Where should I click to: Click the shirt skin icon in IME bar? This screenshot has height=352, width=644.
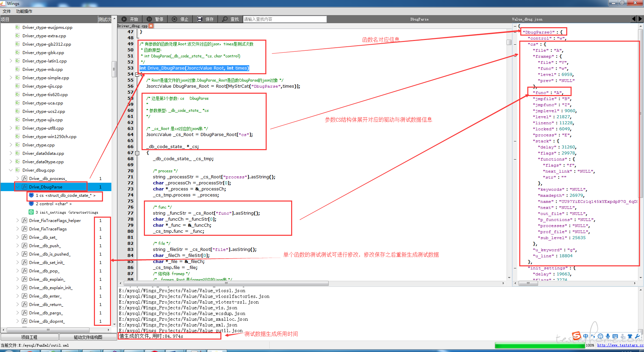(630, 336)
